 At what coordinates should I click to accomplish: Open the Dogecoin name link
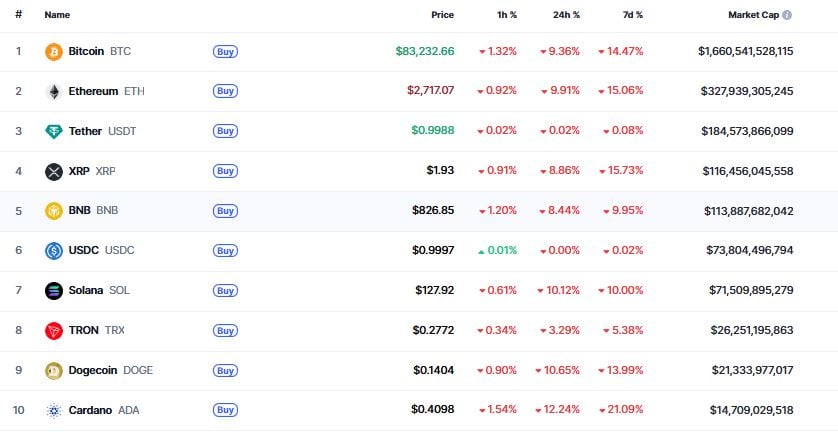pos(93,370)
